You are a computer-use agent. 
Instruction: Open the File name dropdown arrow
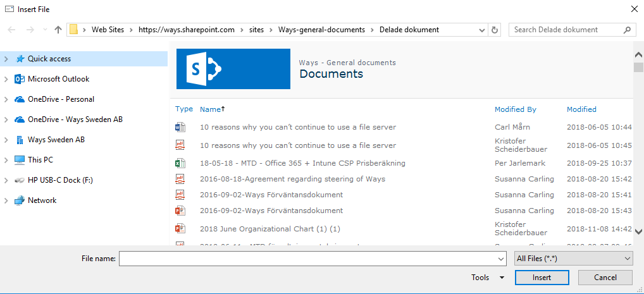coord(500,259)
